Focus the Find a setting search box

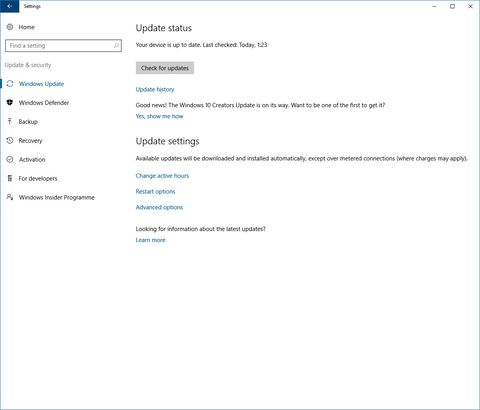(63, 46)
